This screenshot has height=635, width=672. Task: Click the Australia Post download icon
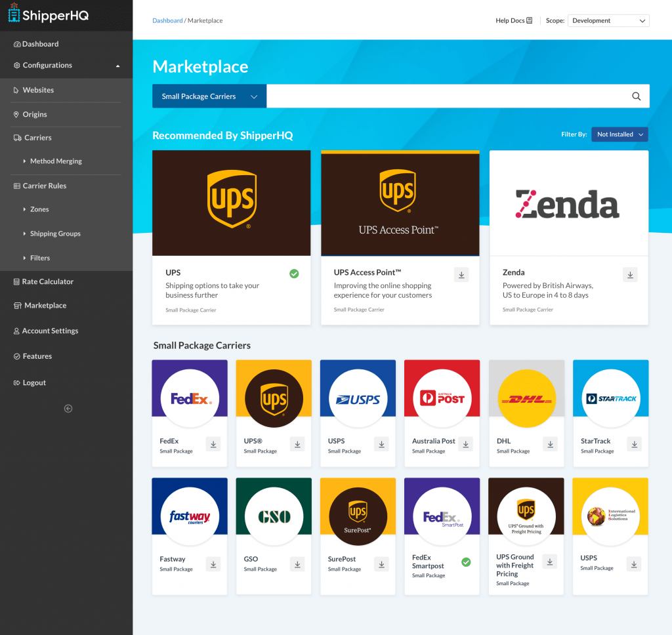tap(465, 444)
